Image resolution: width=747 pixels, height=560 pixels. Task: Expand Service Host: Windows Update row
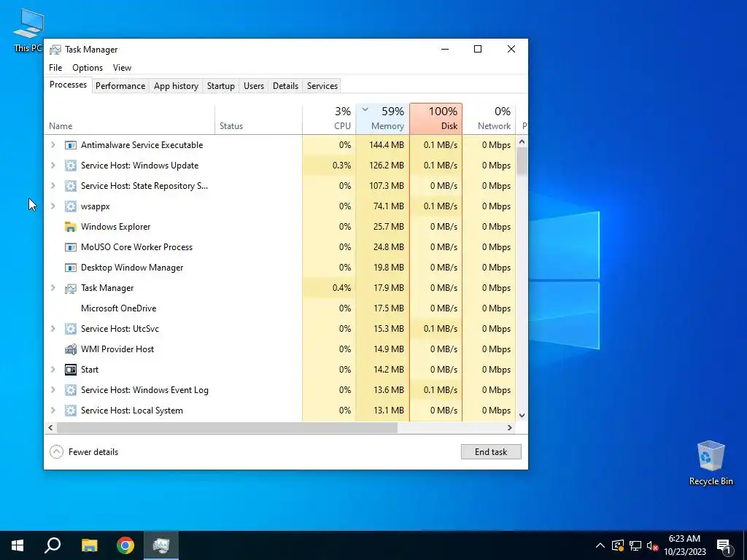click(53, 166)
